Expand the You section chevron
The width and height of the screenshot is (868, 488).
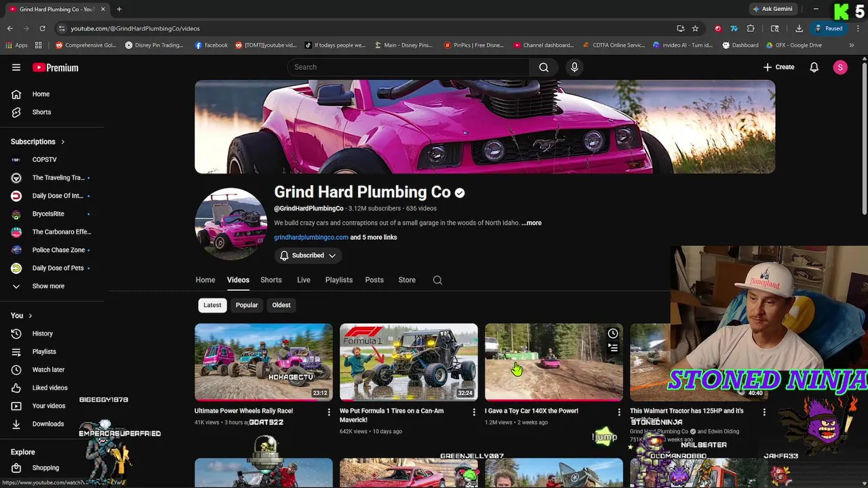tap(30, 316)
